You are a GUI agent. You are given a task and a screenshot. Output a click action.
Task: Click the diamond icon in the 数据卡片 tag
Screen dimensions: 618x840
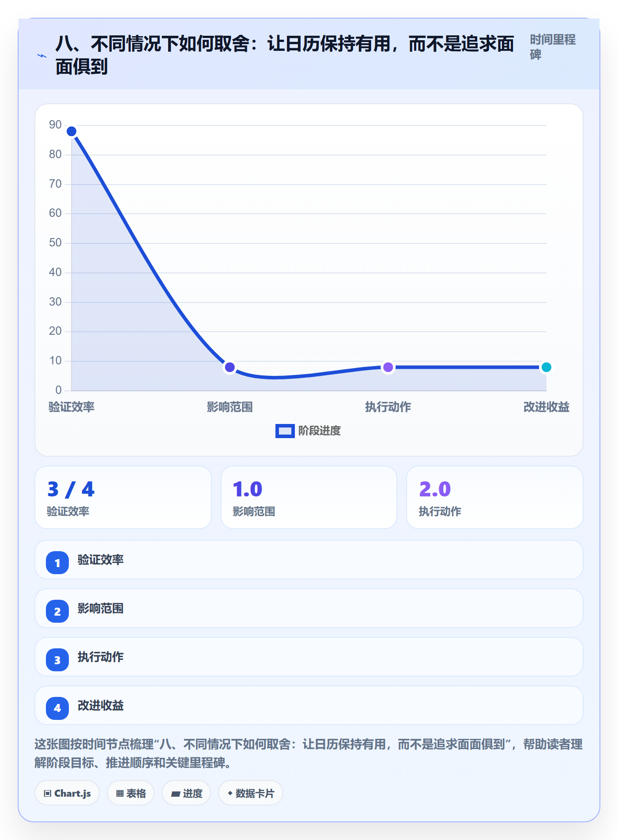pos(230,793)
